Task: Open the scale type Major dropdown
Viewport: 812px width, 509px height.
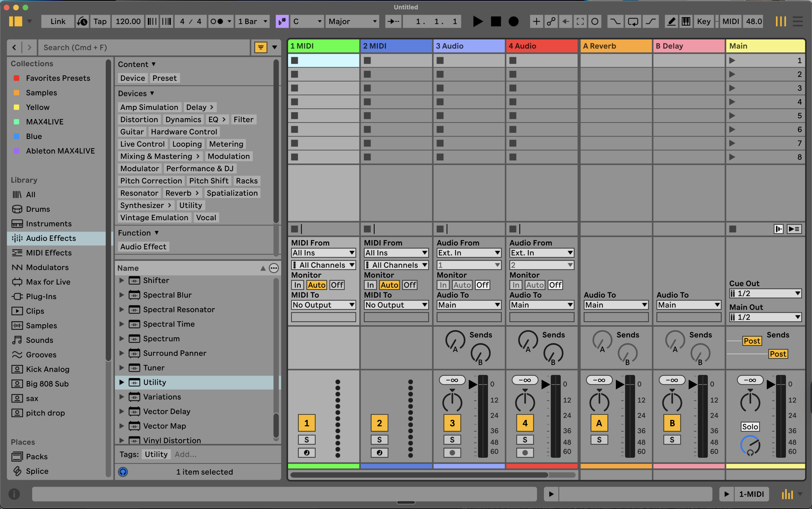Action: pos(352,22)
